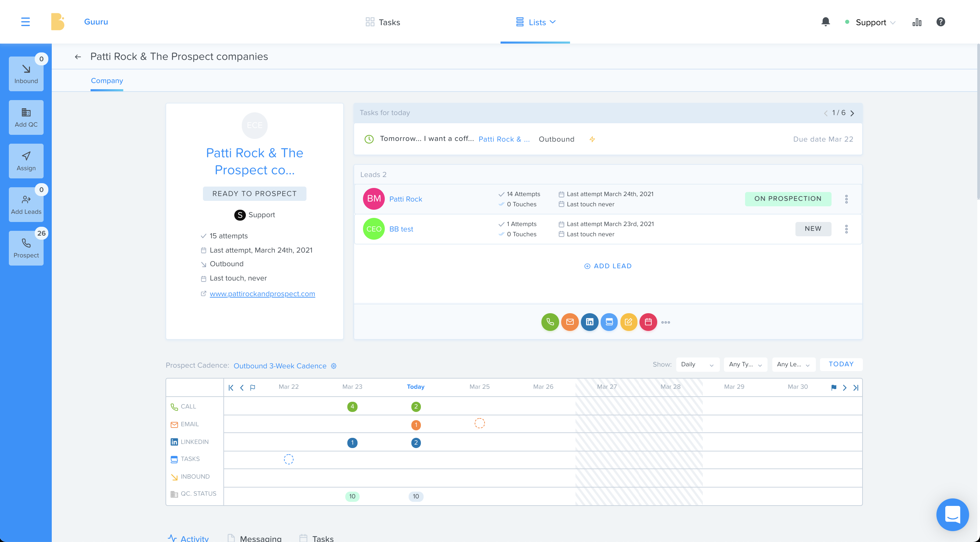The height and width of the screenshot is (542, 980).
Task: Open www.pattirockandprospect.com link
Action: pyautogui.click(x=262, y=293)
